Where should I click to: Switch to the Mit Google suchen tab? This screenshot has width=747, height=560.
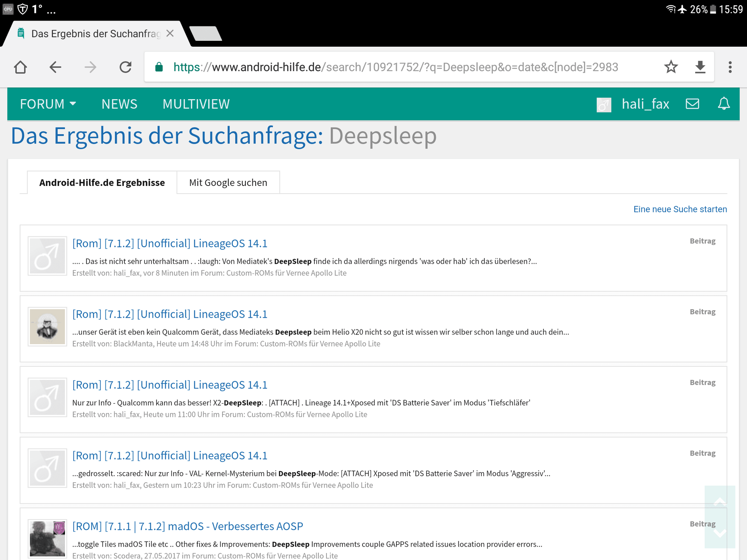click(x=228, y=182)
